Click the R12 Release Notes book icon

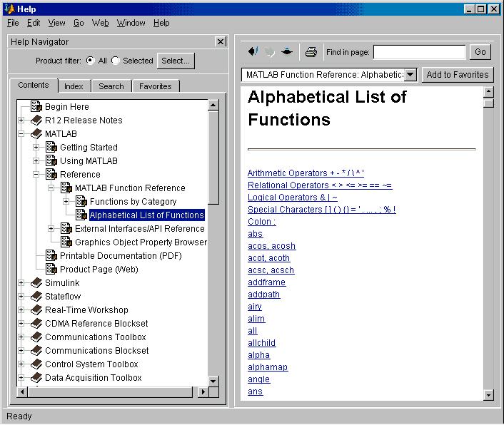pos(36,120)
